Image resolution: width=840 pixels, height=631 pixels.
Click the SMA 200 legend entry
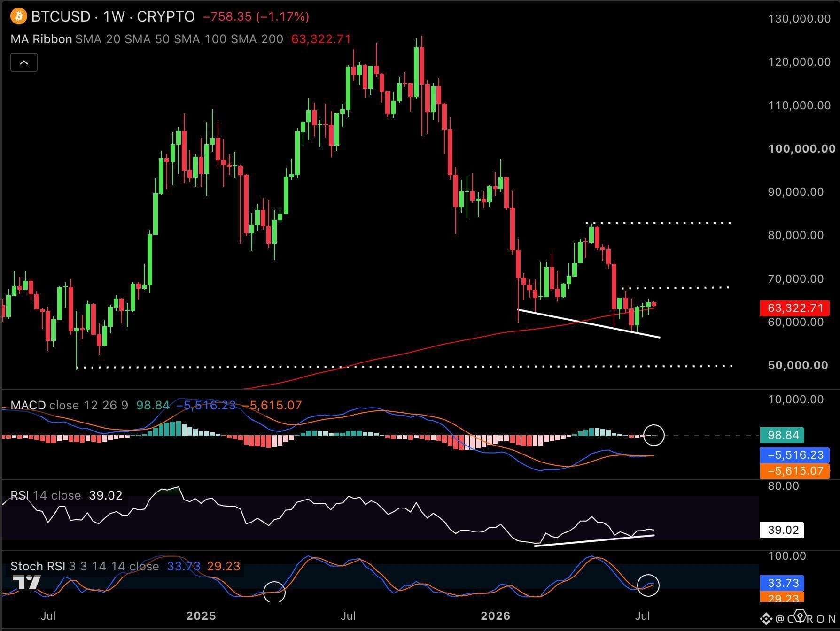click(x=257, y=39)
